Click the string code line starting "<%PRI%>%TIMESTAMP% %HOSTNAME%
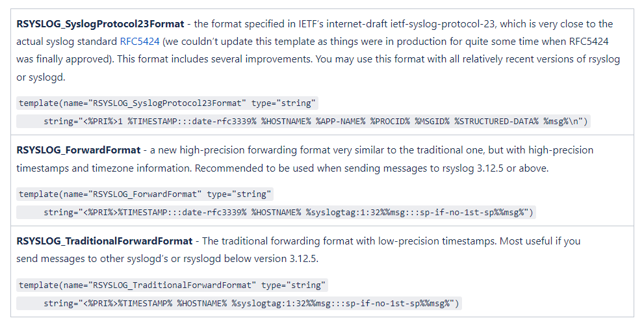Image resolution: width=644 pixels, height=329 pixels. (251, 304)
